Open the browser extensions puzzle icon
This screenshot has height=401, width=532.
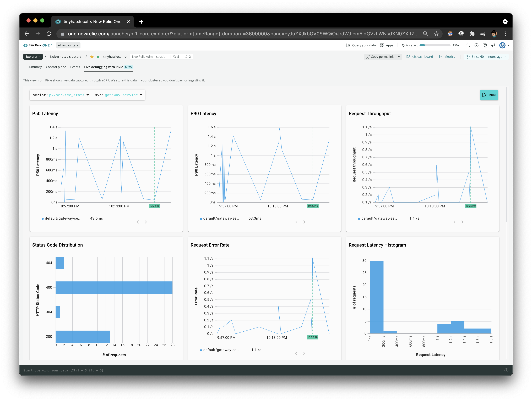472,34
